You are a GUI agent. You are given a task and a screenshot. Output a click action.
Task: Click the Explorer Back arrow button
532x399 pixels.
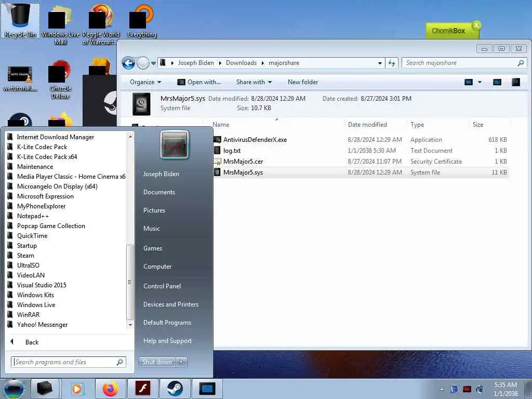[x=128, y=63]
